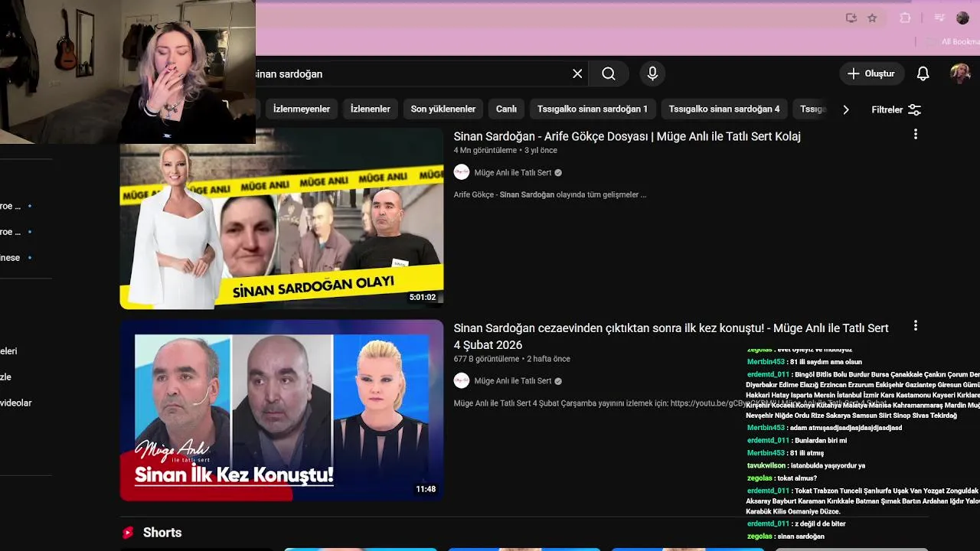Start voice search with the microphone icon
Viewport: 980px width, 551px height.
click(652, 73)
